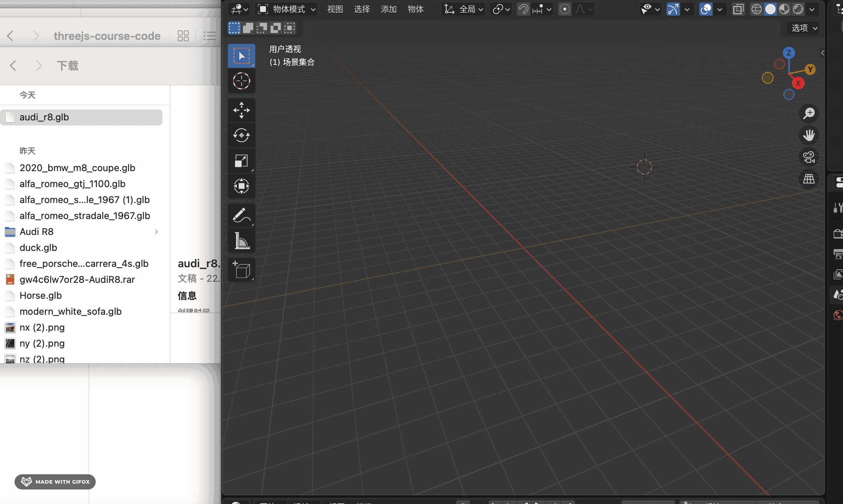
Task: Set selection mode to intersect selection
Action: pyautogui.click(x=289, y=28)
